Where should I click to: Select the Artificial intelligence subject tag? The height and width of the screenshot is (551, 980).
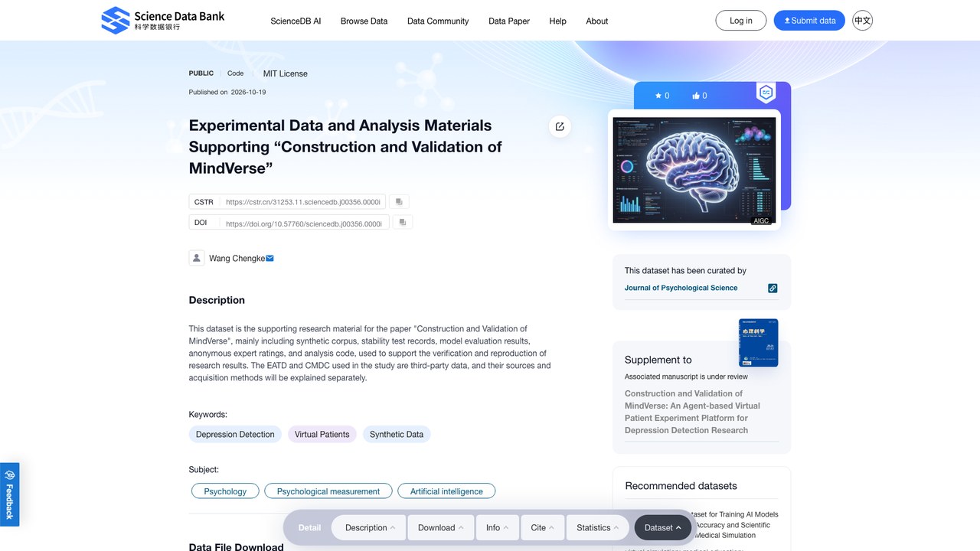[446, 491]
